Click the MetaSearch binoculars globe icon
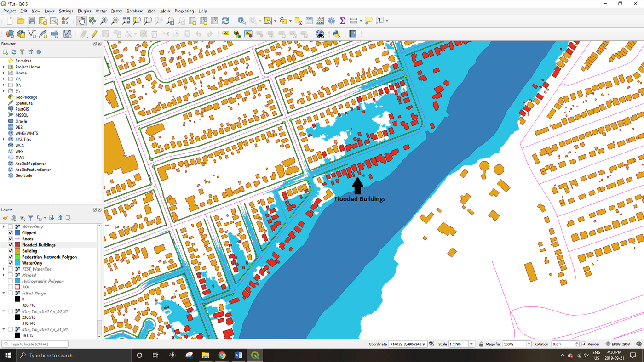 pyautogui.click(x=320, y=34)
